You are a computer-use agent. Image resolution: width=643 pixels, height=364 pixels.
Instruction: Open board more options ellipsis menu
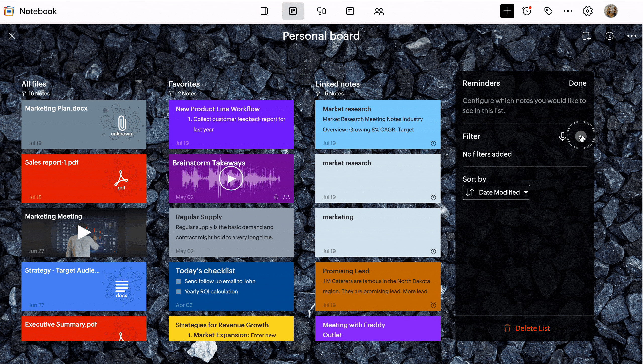coord(632,36)
